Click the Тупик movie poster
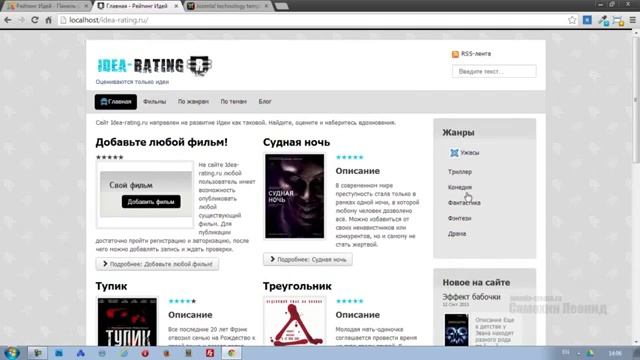 tap(127, 322)
